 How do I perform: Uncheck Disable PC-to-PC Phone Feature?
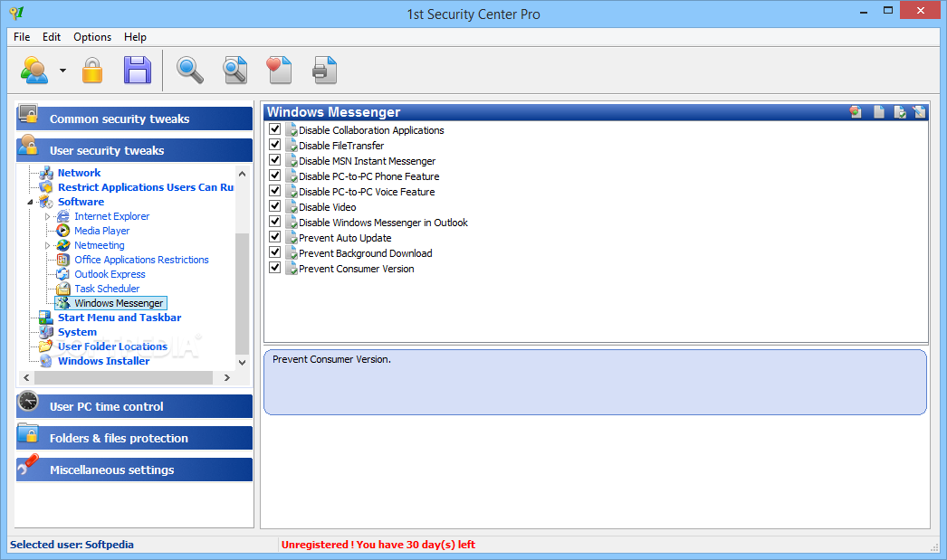(x=275, y=175)
